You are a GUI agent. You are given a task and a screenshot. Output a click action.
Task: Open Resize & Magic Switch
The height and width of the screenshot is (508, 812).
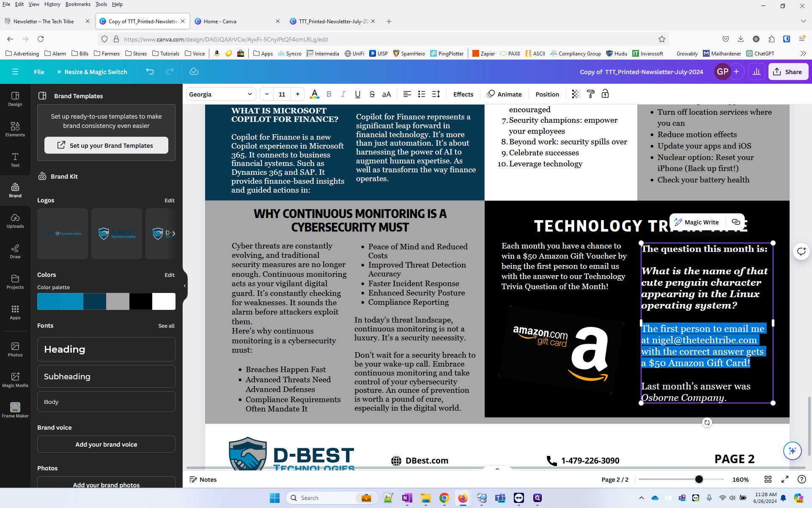tap(92, 72)
